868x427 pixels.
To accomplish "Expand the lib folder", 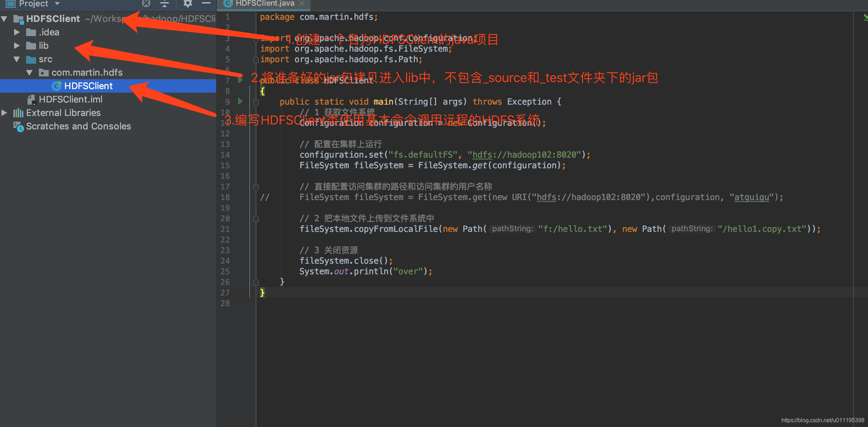I will click(17, 46).
